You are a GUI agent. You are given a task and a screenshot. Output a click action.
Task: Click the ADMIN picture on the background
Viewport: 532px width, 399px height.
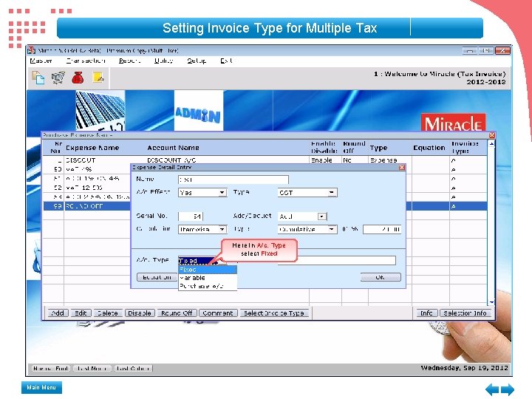tap(199, 111)
